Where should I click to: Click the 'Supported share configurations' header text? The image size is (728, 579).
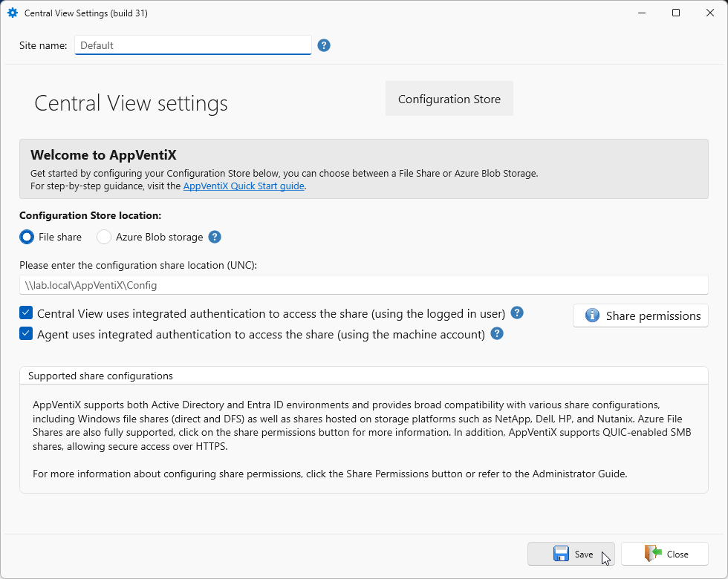coord(100,376)
